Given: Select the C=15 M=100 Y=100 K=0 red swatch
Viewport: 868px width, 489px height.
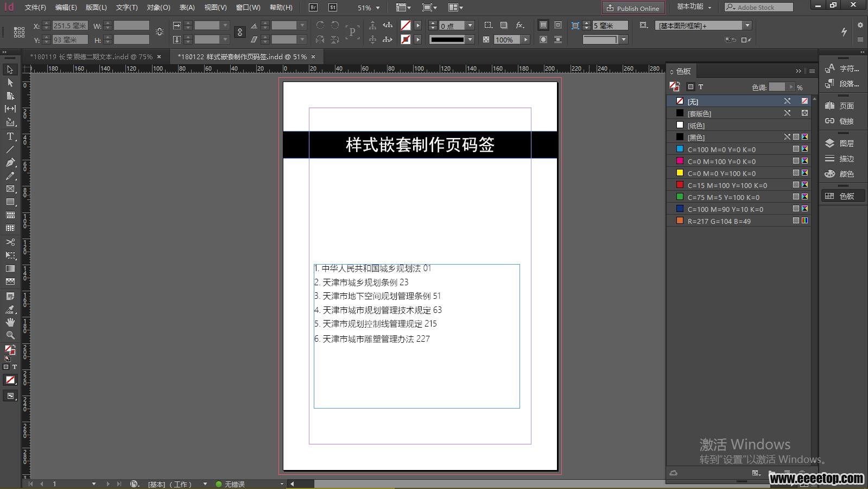Looking at the screenshot, I should tap(739, 185).
